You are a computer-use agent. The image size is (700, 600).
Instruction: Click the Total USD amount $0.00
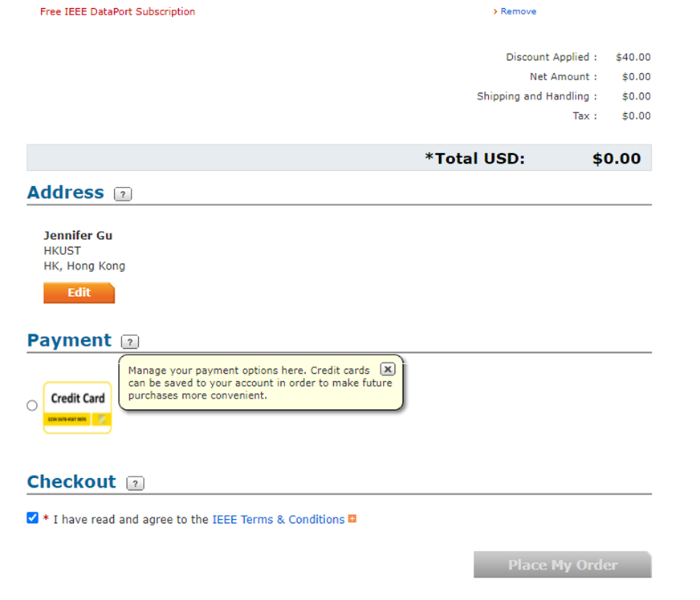click(x=616, y=158)
